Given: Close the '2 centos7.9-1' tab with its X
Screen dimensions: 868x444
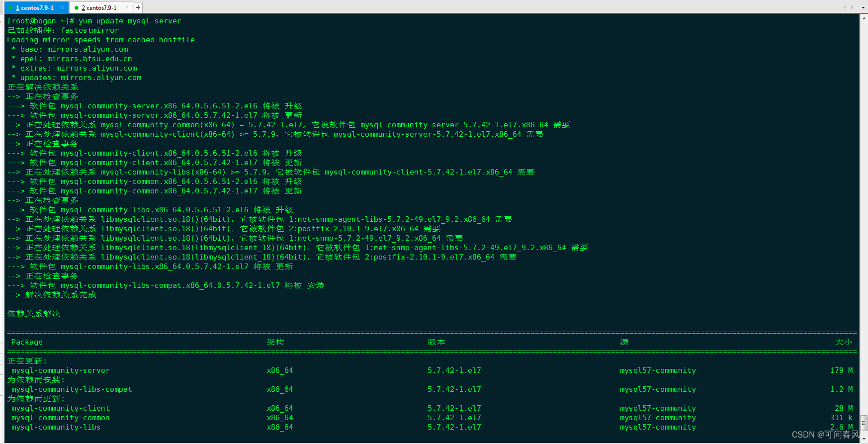Looking at the screenshot, I should point(127,7).
